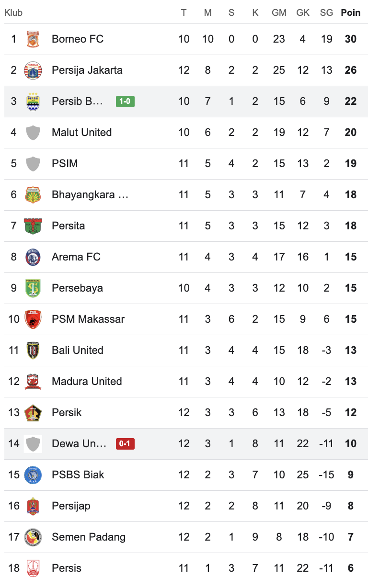Image resolution: width=368 pixels, height=588 pixels.
Task: Click the Poin column header
Action: (x=350, y=12)
